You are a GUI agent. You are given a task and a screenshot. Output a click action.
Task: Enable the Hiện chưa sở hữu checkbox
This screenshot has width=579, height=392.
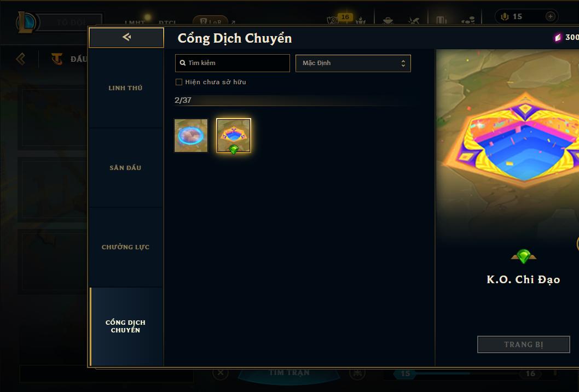(x=179, y=82)
